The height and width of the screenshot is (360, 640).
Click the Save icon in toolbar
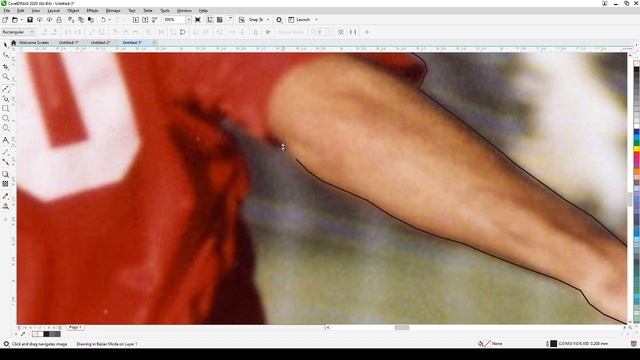(x=30, y=20)
